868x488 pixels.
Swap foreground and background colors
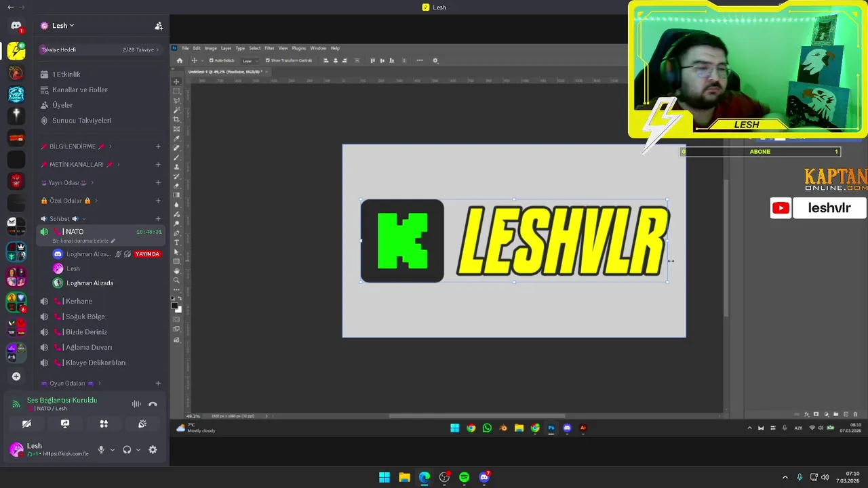coord(180,298)
